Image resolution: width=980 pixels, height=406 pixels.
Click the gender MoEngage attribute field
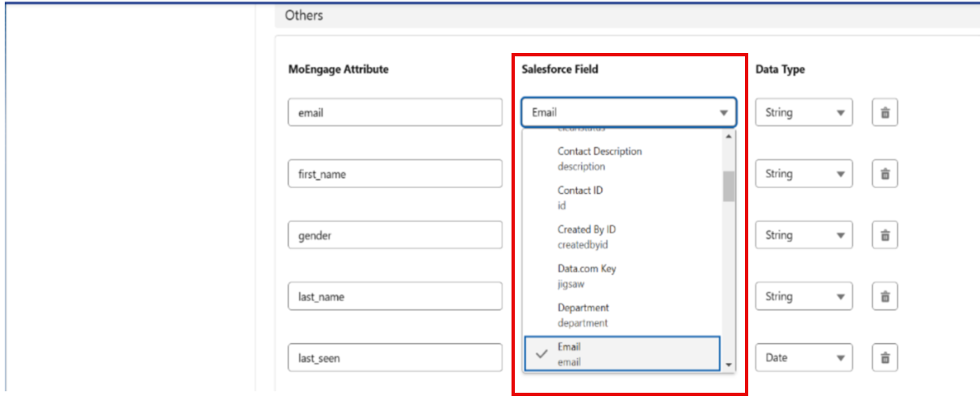tap(395, 235)
